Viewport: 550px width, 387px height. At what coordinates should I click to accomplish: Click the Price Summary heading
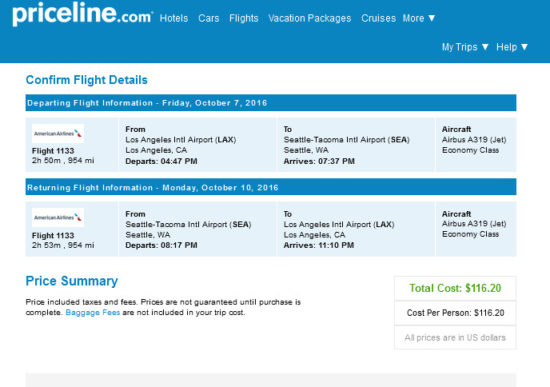(x=72, y=281)
